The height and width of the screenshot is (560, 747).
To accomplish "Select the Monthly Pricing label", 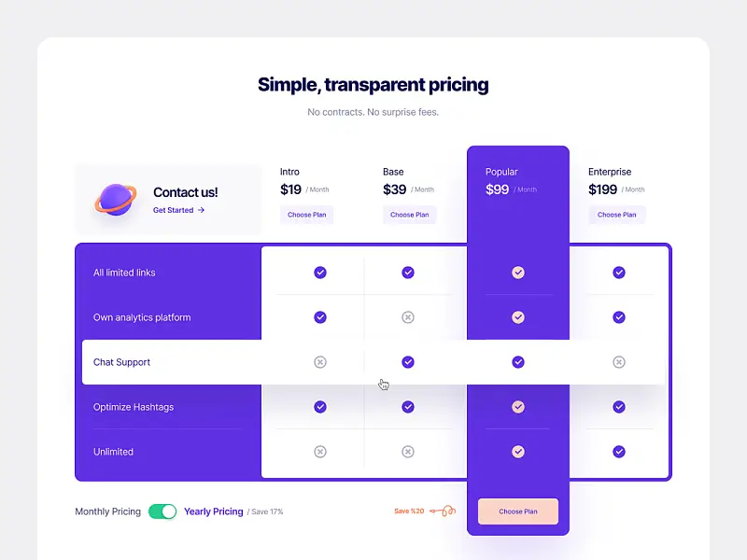I will [x=107, y=511].
